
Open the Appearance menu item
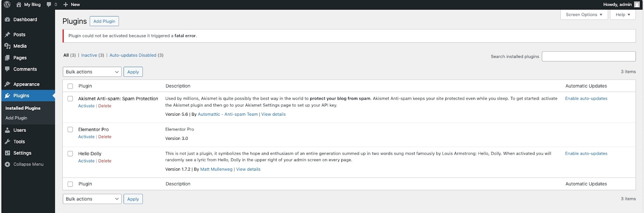[27, 84]
